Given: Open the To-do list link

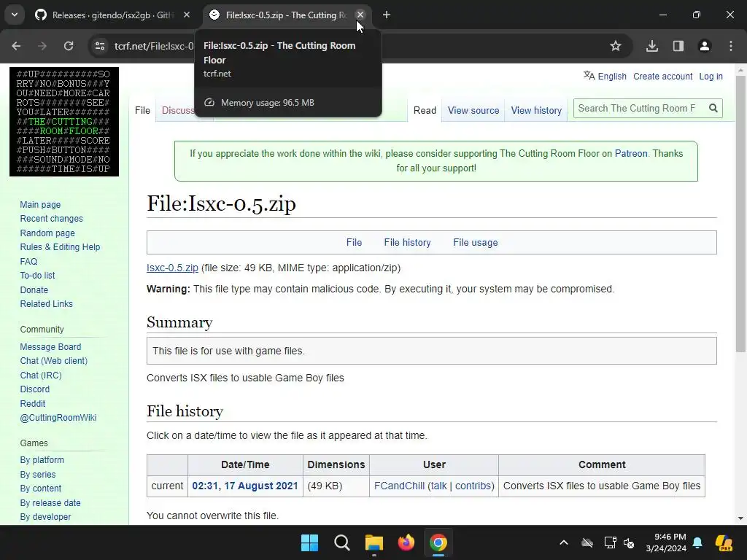Looking at the screenshot, I should (x=37, y=275).
